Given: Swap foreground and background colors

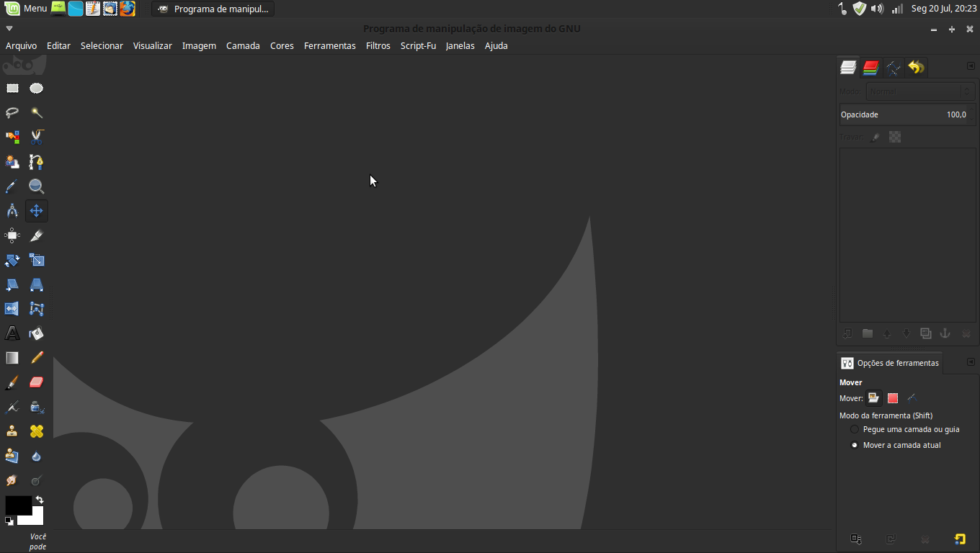Looking at the screenshot, I should click(x=40, y=500).
